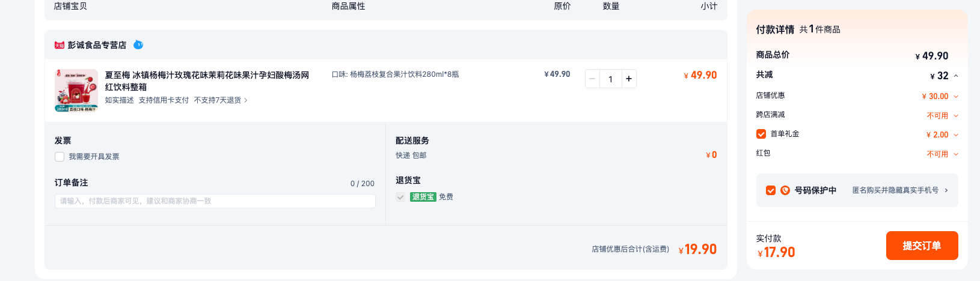
Task: Click the 退货宝 green badge
Action: click(423, 197)
